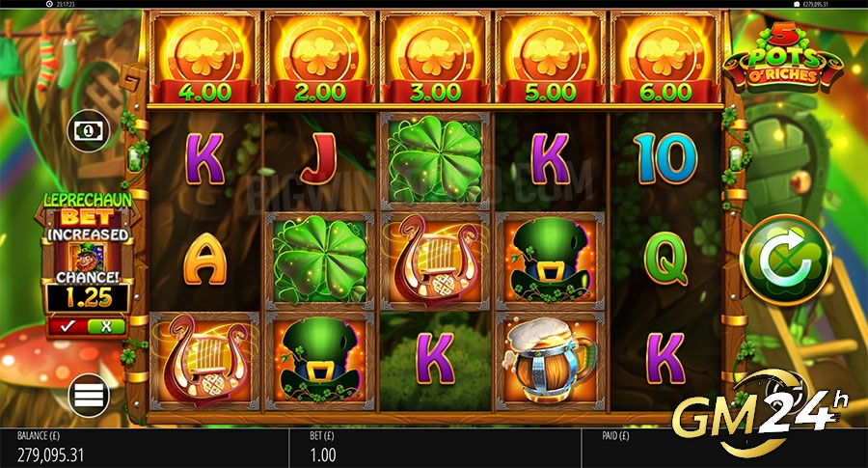Viewport: 868px width, 468px height.
Task: Click the 5 Pots O'Riches logo
Action: point(783,57)
